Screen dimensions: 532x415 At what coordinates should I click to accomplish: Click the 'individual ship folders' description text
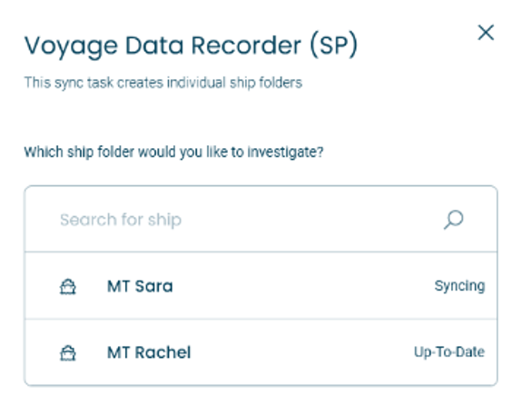[234, 83]
